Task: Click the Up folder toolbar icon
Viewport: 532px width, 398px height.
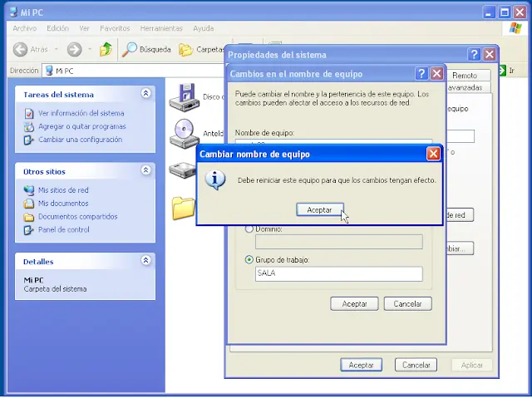Action: (x=106, y=49)
